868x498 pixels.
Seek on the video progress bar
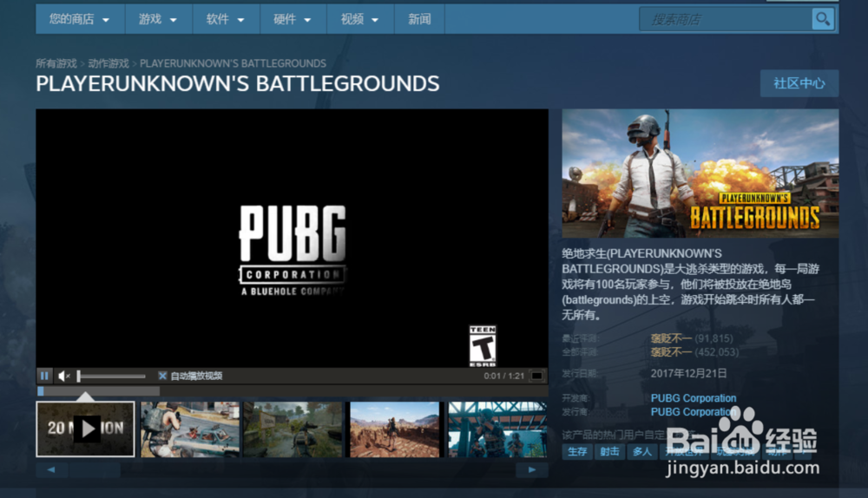(293, 391)
